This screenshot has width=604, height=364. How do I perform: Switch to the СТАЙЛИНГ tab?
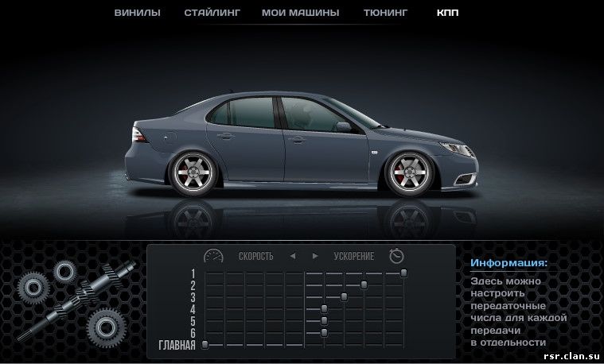[x=211, y=13]
